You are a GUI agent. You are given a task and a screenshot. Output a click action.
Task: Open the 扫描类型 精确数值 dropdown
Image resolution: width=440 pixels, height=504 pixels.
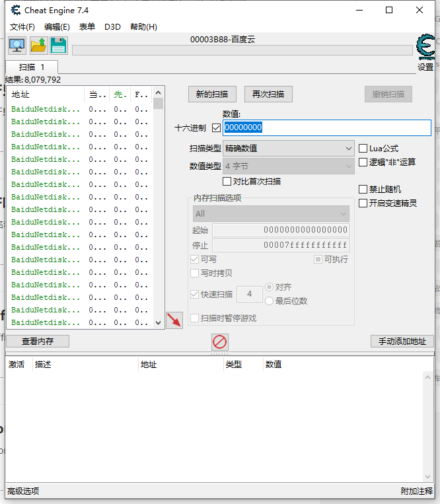coord(288,148)
